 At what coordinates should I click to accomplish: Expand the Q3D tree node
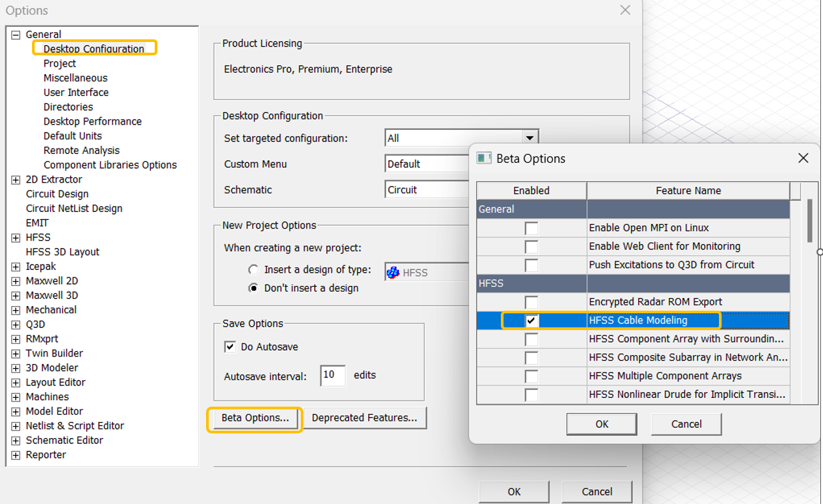click(x=16, y=325)
